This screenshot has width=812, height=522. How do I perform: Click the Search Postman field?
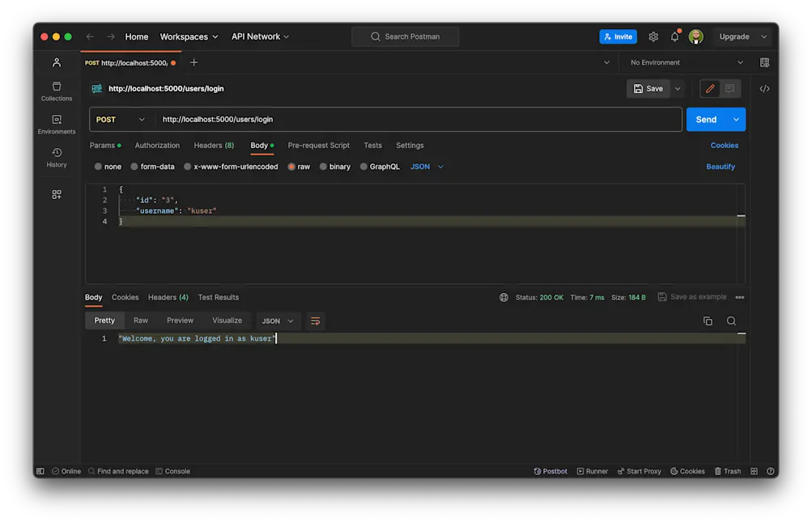pyautogui.click(x=406, y=36)
